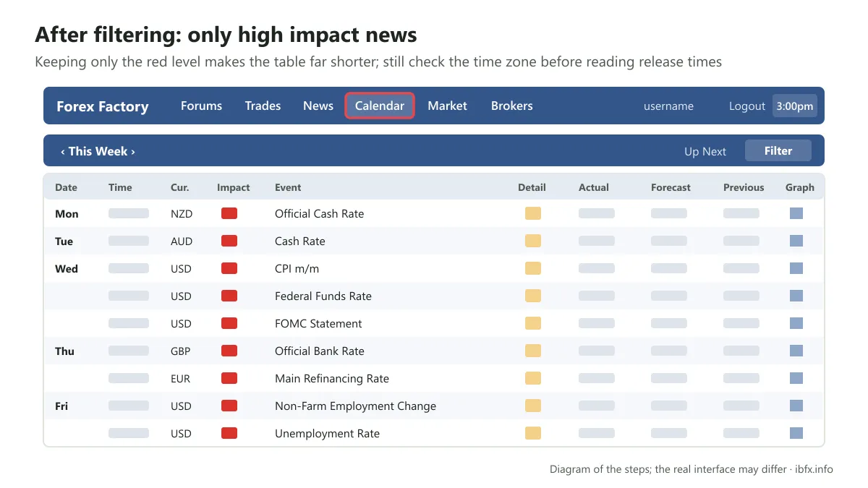The image size is (868, 488).
Task: Show graph for Federal Funds Rate
Action: (796, 296)
